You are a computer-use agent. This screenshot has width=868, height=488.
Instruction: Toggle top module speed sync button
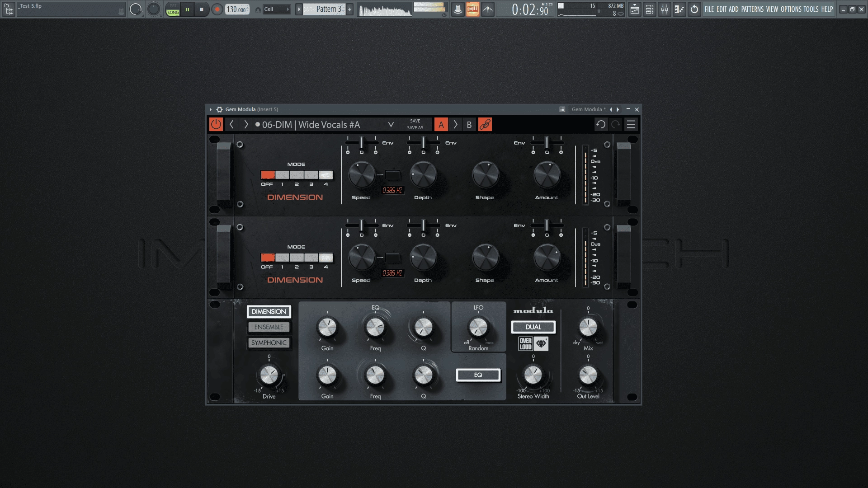tap(392, 175)
